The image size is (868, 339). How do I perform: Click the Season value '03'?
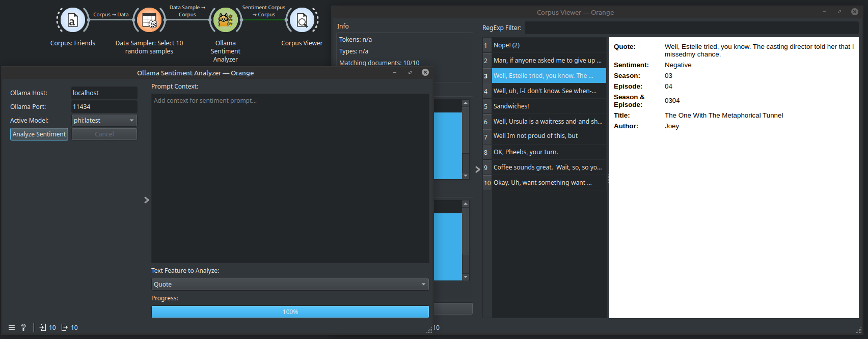[668, 76]
